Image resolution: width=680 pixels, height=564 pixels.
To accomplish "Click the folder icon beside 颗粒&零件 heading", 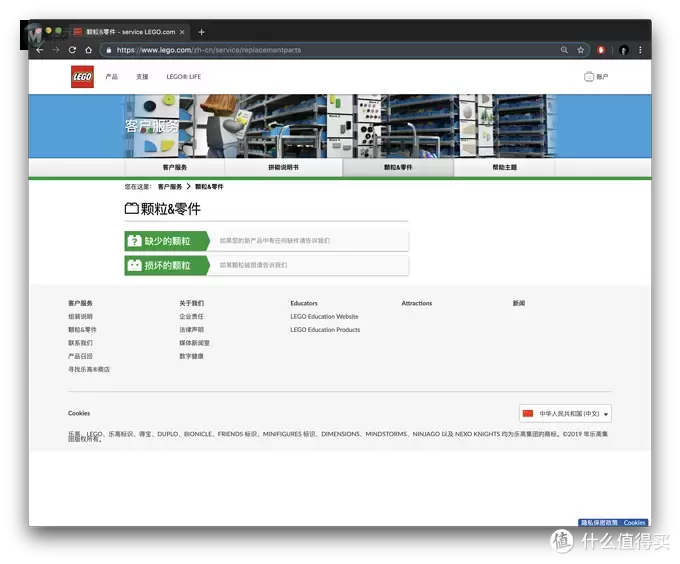I will coord(132,209).
